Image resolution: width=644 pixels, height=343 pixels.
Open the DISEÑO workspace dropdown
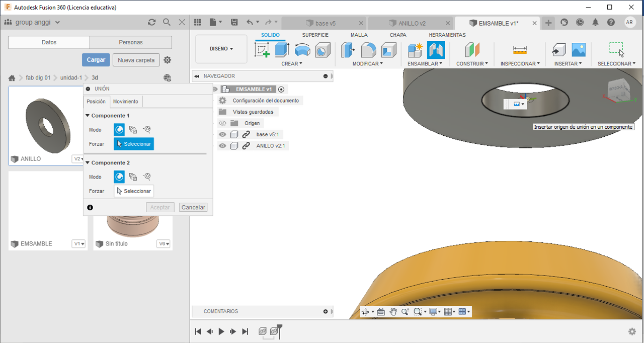pyautogui.click(x=221, y=49)
